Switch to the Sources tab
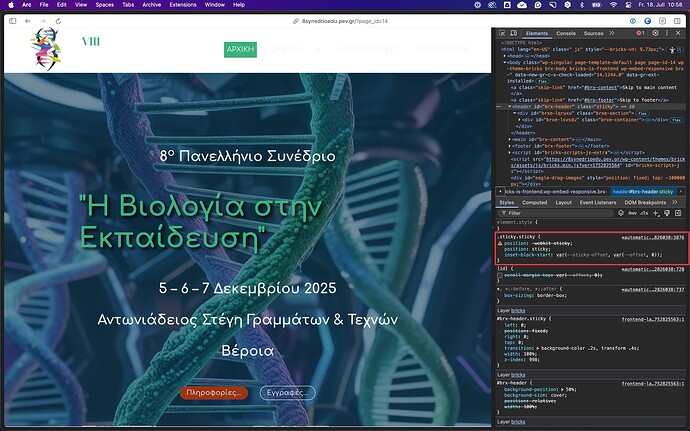690x431 pixels. [x=593, y=33]
